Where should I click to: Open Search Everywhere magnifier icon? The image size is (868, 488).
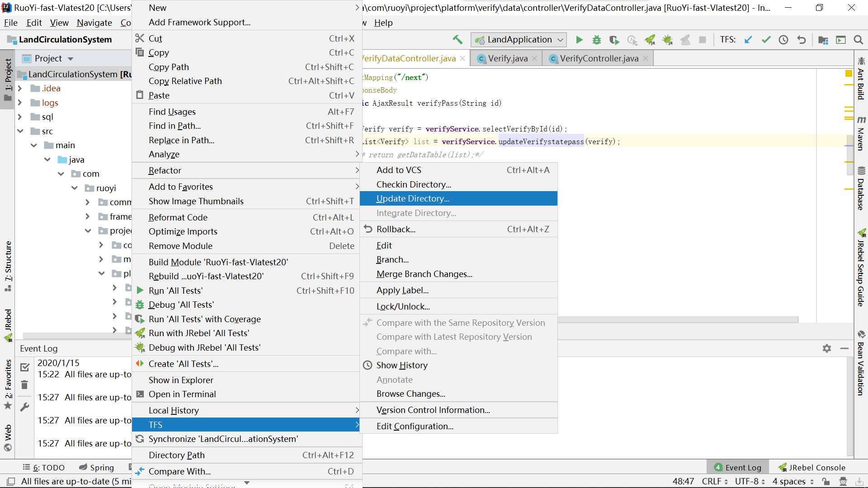tap(859, 40)
